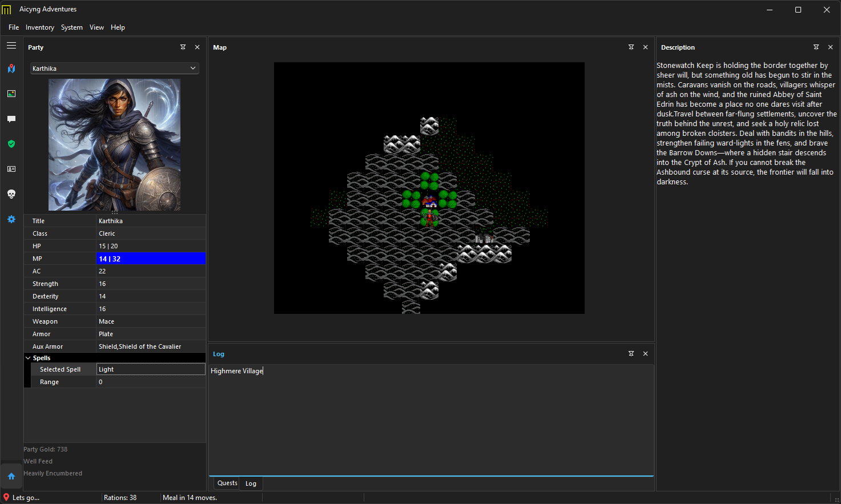Image resolution: width=841 pixels, height=504 pixels.
Task: Toggle the pin on the Party panel
Action: pyautogui.click(x=183, y=47)
